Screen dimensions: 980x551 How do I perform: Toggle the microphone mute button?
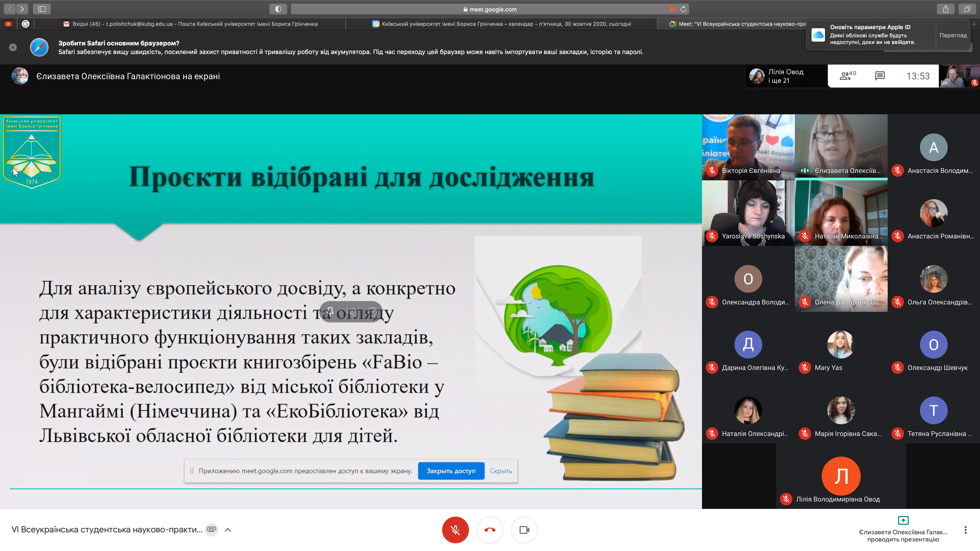[455, 530]
